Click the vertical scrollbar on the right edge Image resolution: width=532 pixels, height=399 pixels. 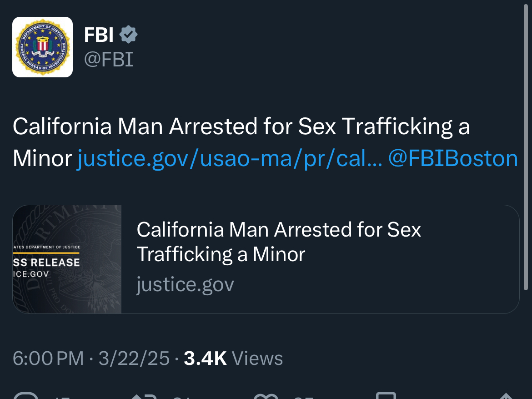pos(526,146)
